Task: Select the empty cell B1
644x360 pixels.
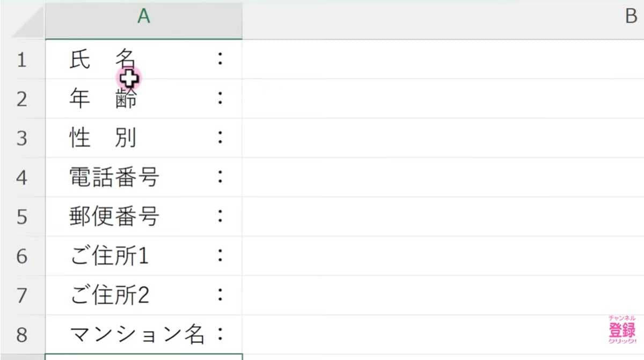Action: (x=429, y=59)
